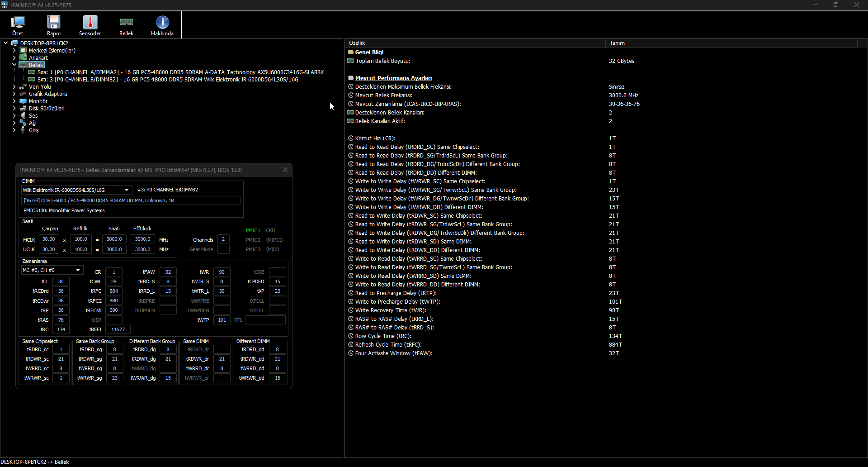
Task: Click the tREFI value field 11677
Action: coord(118,329)
